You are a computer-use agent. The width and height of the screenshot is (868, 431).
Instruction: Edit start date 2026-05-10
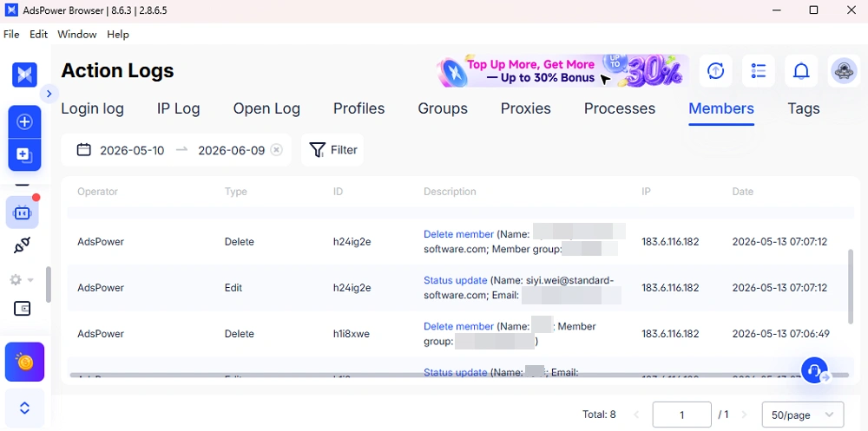click(x=132, y=151)
